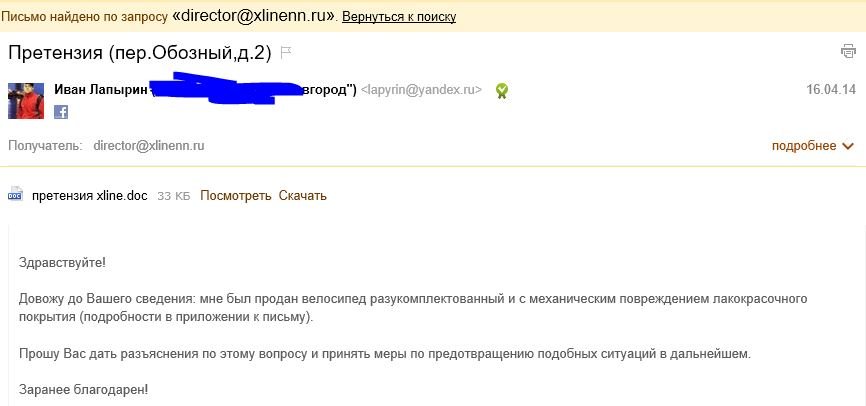Expand message details via подробнее
The image size is (866, 406).
point(804,146)
